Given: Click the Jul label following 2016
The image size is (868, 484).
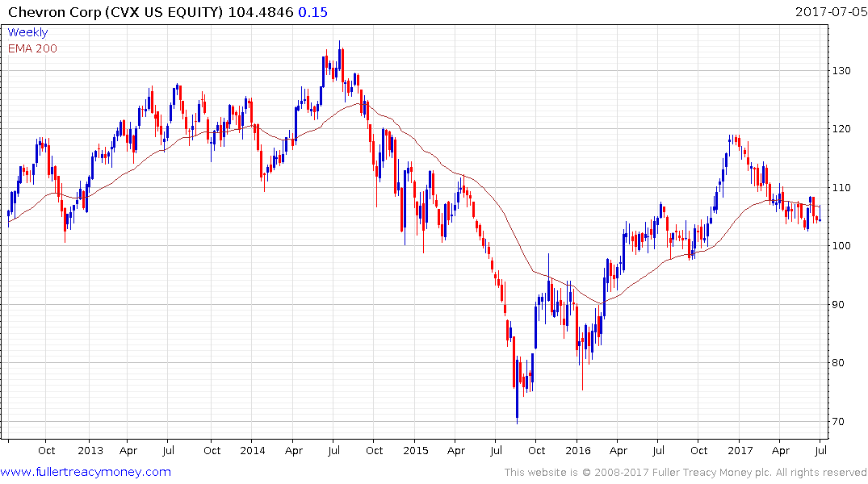Looking at the screenshot, I should (658, 450).
